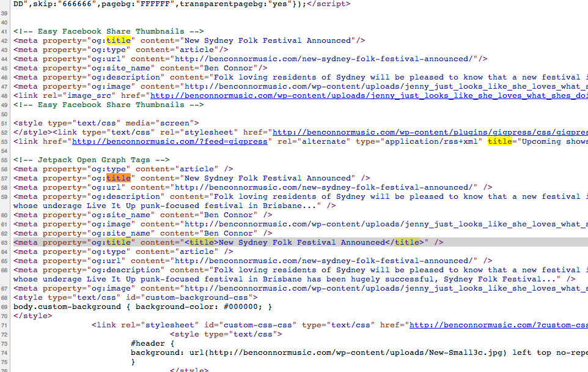The height and width of the screenshot is (372, 588).
Task: Open the gigpress CSS stylesheet link on line 52
Action: click(430, 133)
